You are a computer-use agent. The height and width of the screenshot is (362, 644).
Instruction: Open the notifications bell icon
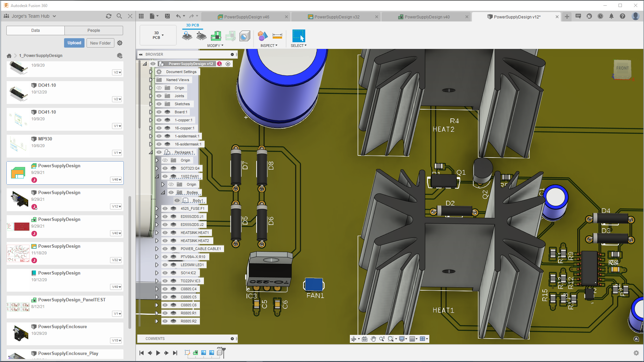coord(611,16)
